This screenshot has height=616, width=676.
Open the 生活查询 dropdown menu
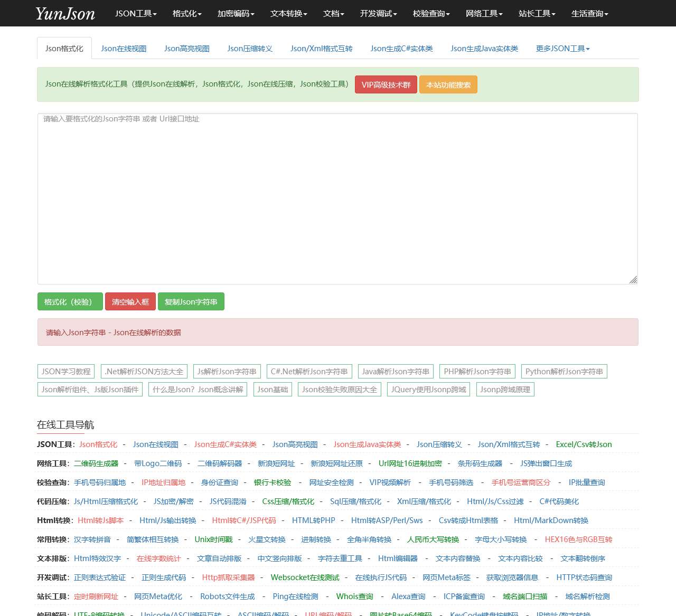click(588, 14)
